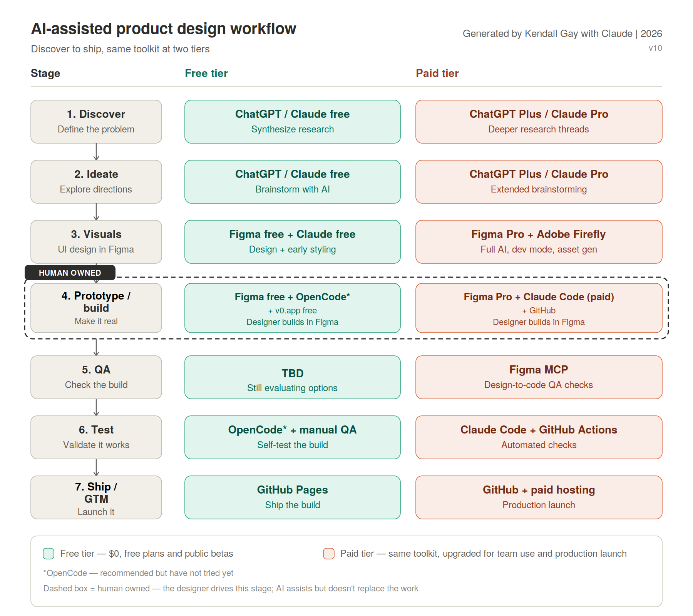This screenshot has height=616, width=693.
Task: Open the 3. Visuals stage box
Action: point(96,242)
